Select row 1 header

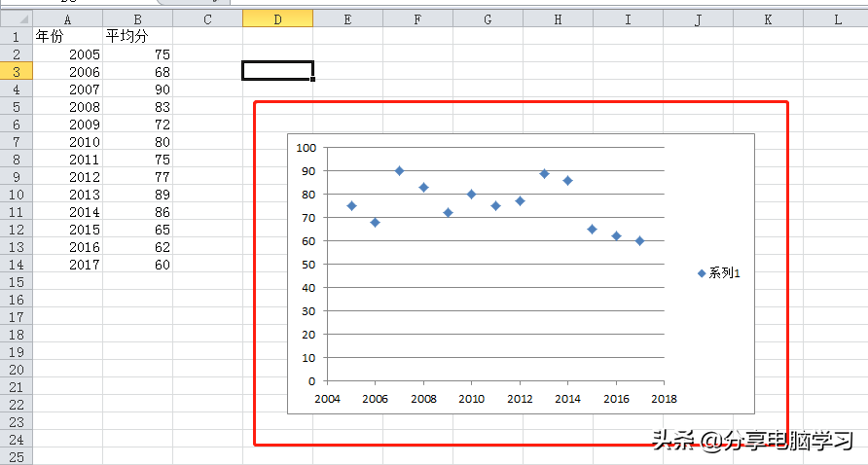(16, 37)
